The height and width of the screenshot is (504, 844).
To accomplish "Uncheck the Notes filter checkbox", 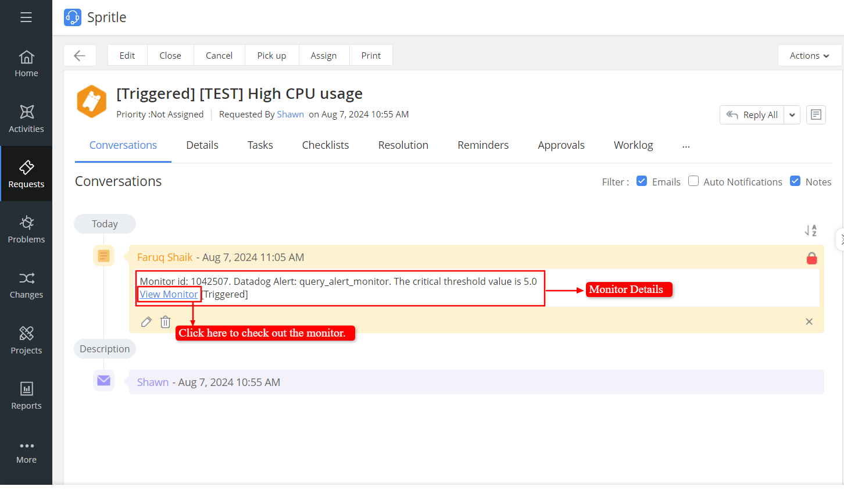I will click(795, 181).
